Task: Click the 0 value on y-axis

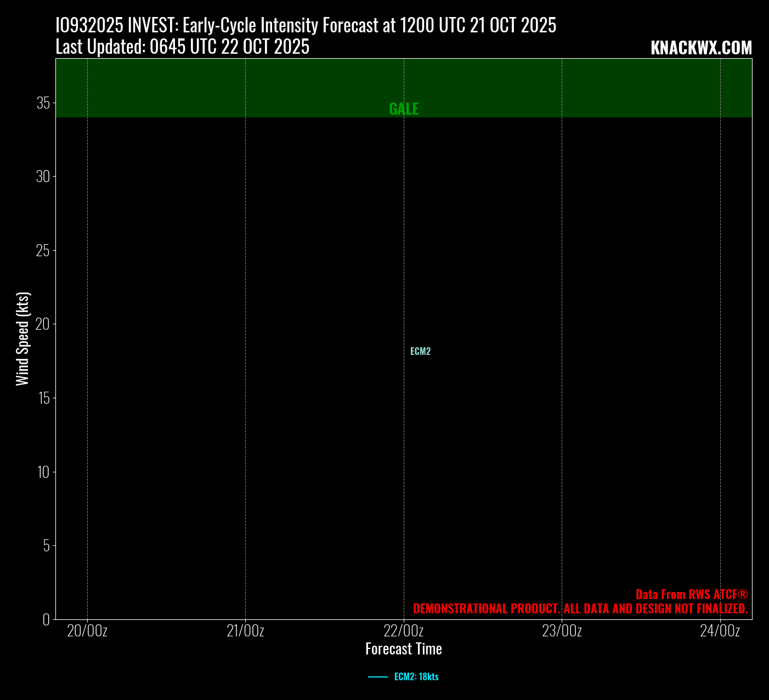Action: (46, 619)
